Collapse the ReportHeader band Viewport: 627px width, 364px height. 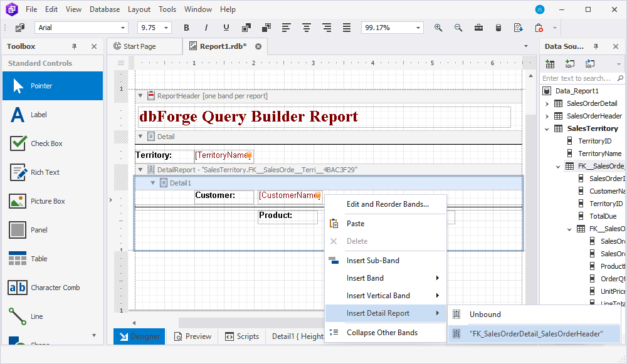140,95
